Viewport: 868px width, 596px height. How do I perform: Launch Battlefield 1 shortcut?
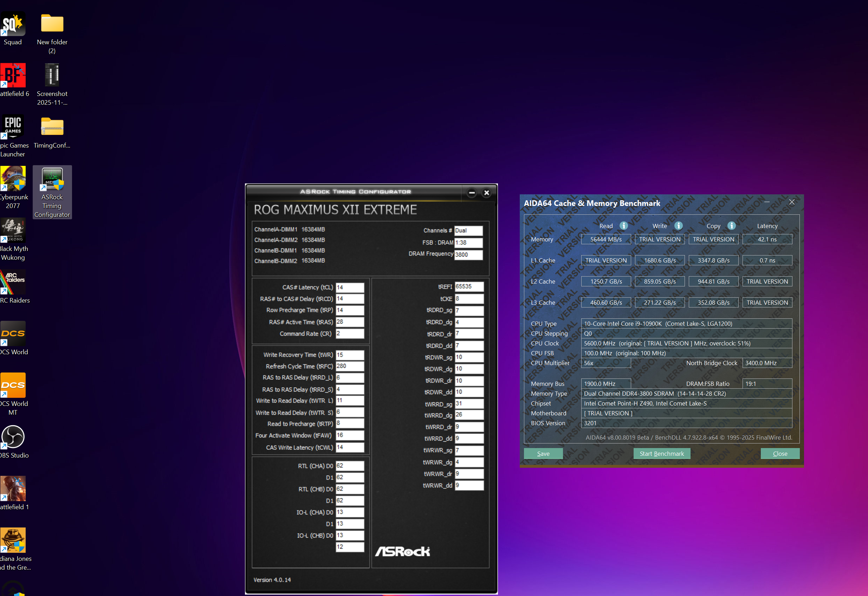click(13, 494)
